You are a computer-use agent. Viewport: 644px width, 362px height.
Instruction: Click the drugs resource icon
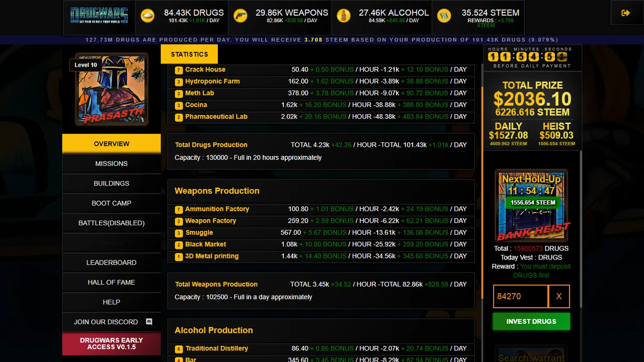point(148,16)
